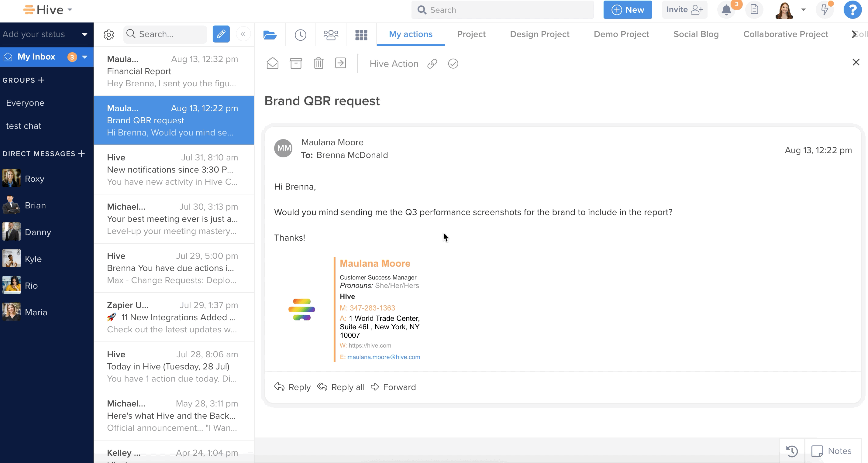Open the notifications bell
The height and width of the screenshot is (463, 868).
(x=726, y=10)
